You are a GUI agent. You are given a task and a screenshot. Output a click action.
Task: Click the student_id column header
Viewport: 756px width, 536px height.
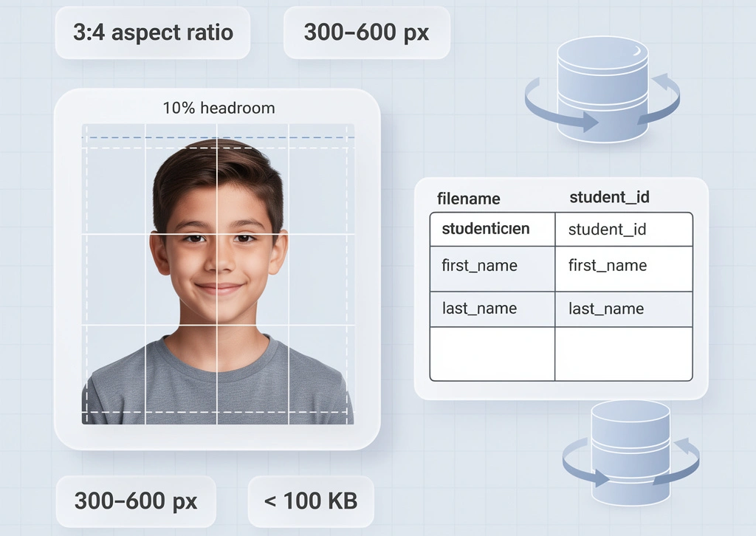tap(609, 197)
